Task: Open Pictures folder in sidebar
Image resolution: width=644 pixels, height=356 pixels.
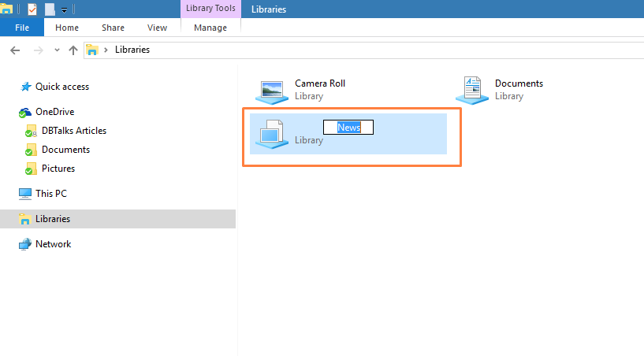Action: pos(58,169)
